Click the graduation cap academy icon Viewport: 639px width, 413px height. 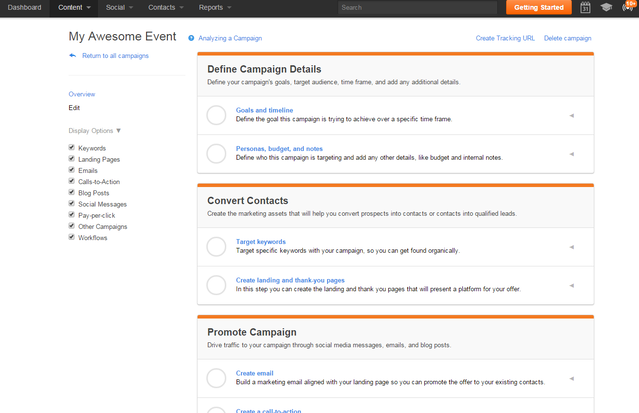(x=606, y=8)
